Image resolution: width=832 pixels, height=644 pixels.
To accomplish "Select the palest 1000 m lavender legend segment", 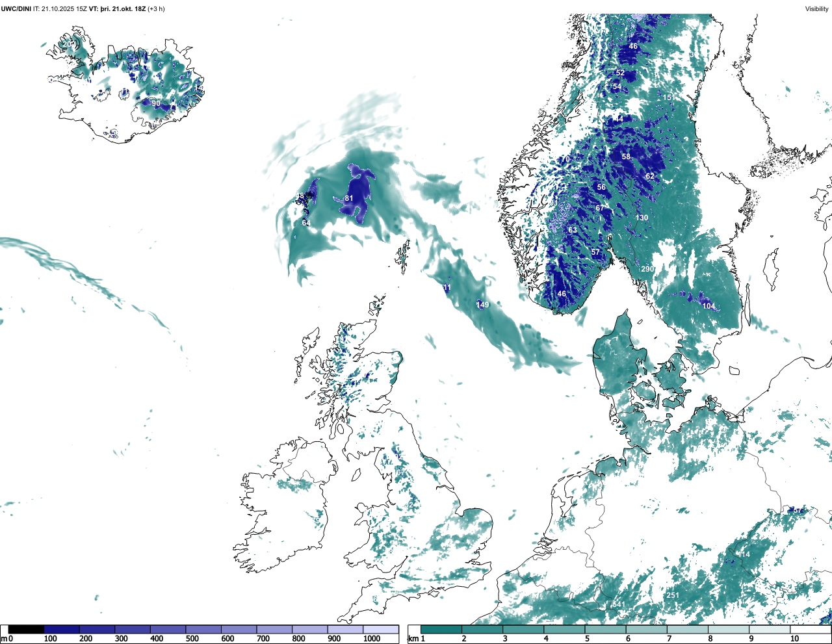I will (x=380, y=629).
